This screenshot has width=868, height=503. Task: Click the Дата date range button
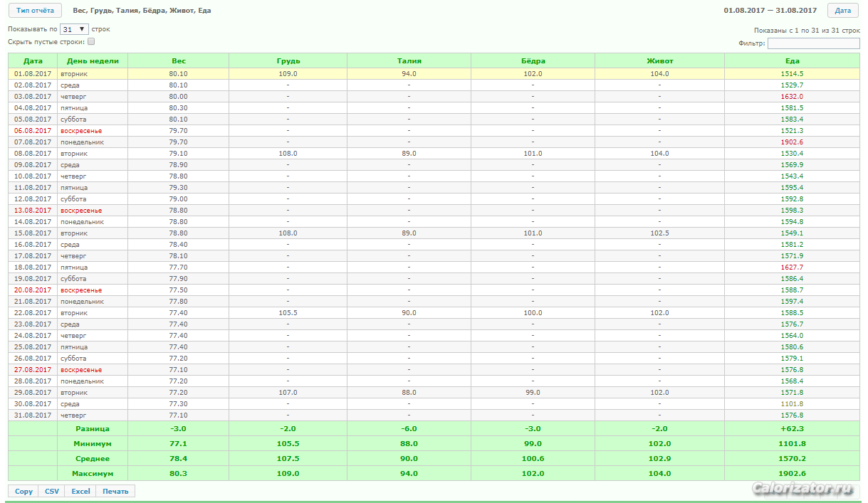pyautogui.click(x=842, y=11)
